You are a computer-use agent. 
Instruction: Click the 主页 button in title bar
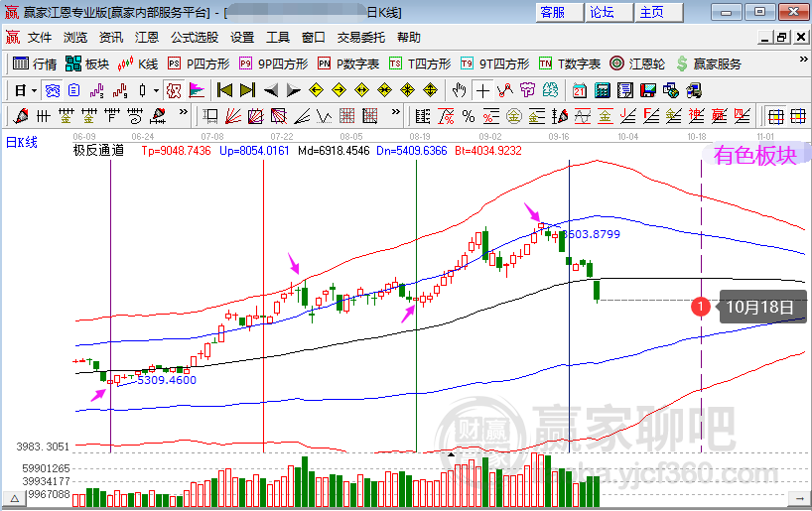click(659, 13)
